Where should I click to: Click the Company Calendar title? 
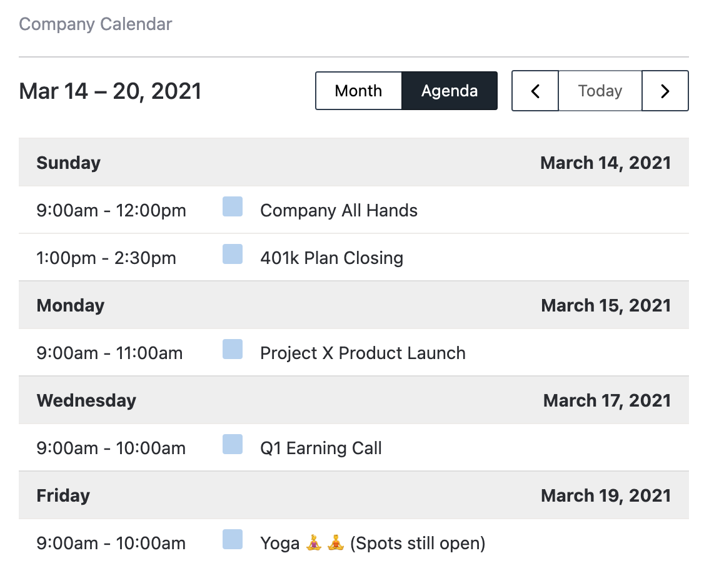[96, 24]
